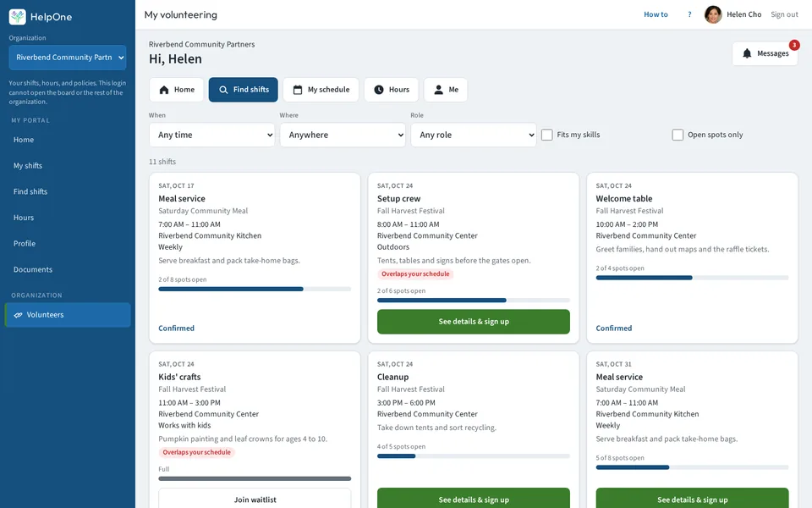Click the 'My volunteering' page heading
The image size is (812, 508).
click(x=181, y=14)
